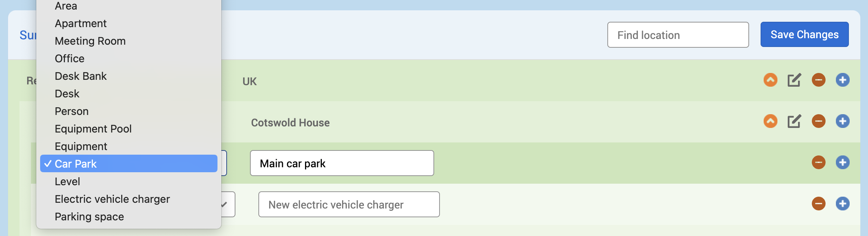Click plus icon on electric vehicle charger row
Screen dimensions: 868x236
tap(842, 204)
